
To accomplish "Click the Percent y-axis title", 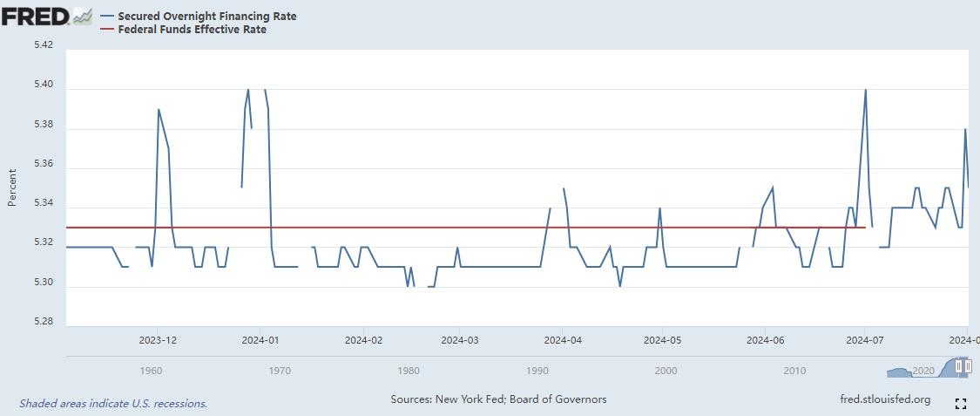I will pos(12,187).
